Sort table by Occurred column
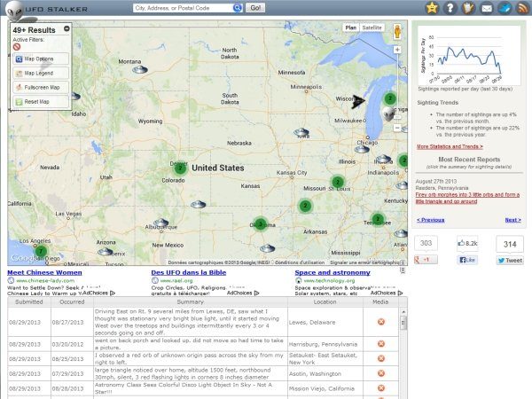The width and height of the screenshot is (532, 399). pos(72,302)
